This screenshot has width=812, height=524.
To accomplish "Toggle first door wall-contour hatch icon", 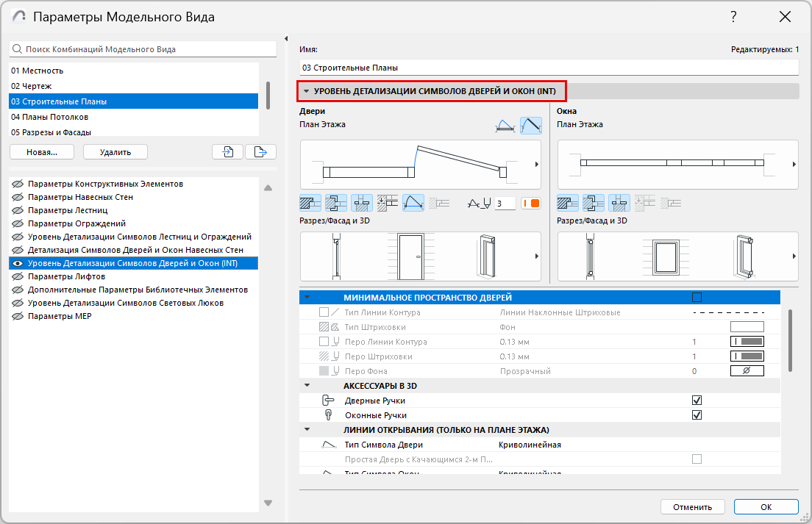I will [310, 204].
